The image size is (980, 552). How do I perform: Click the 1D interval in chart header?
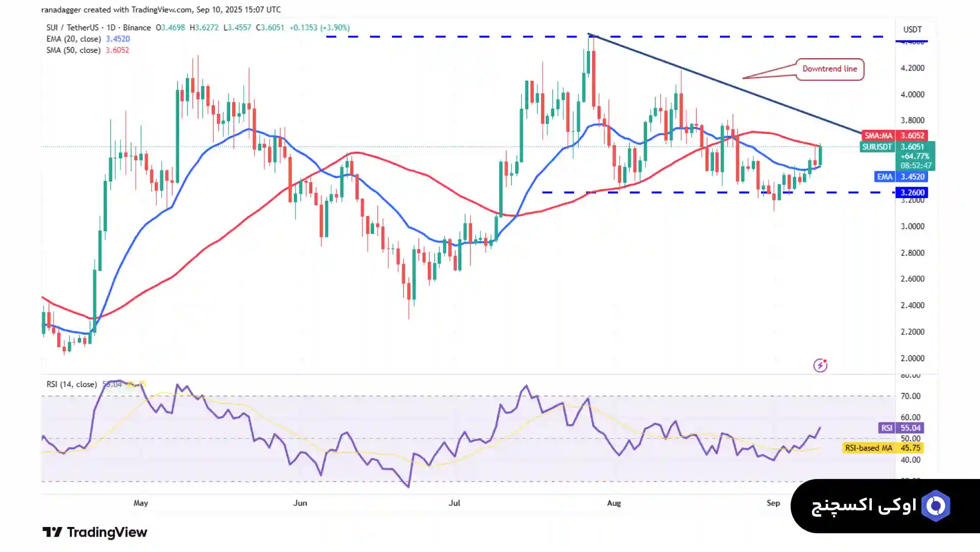point(111,28)
